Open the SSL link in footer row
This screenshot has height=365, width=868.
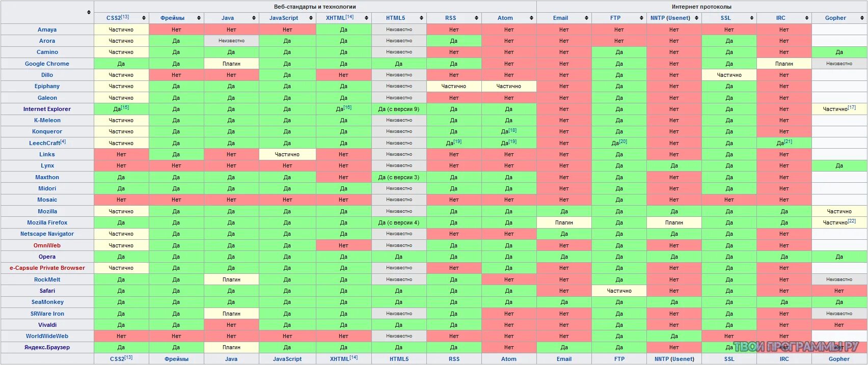[729, 359]
